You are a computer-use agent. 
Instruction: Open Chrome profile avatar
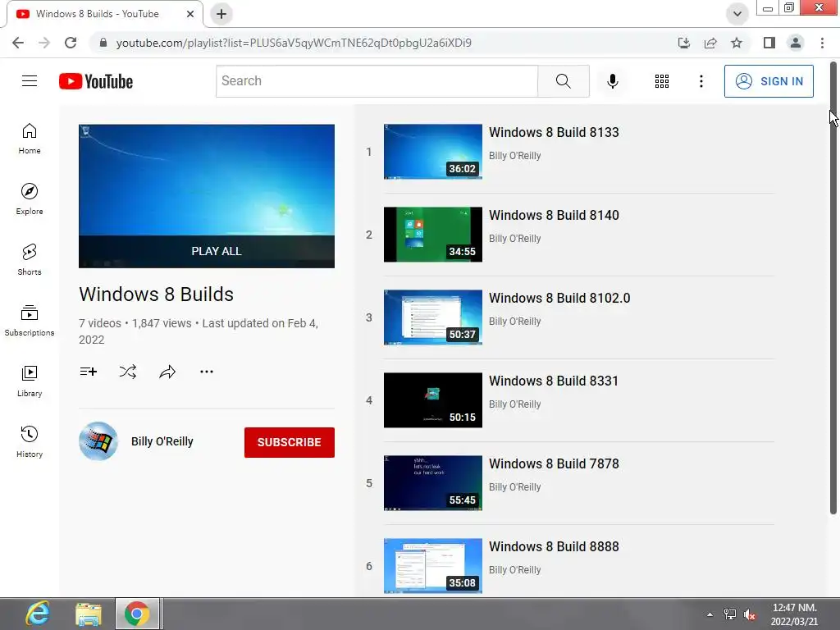pyautogui.click(x=796, y=43)
